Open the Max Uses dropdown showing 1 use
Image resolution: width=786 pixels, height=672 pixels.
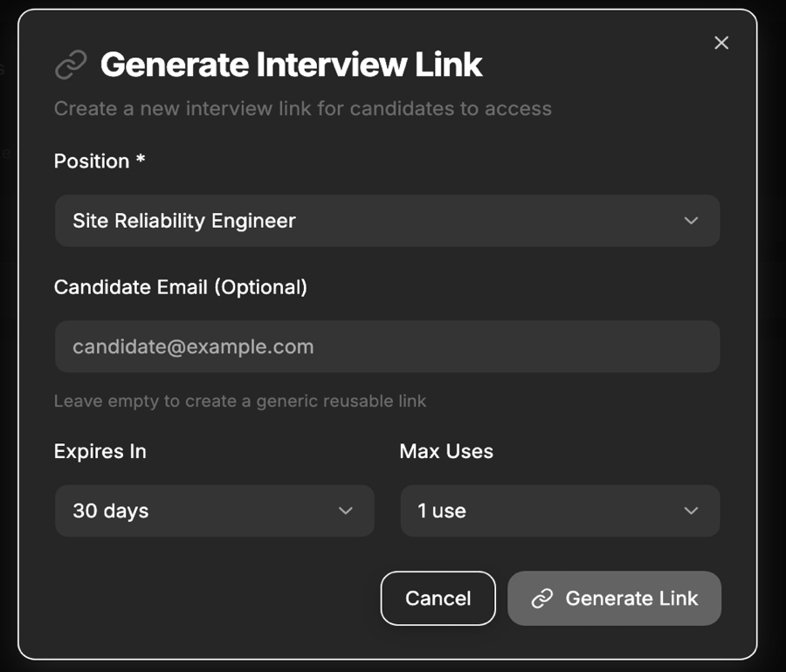(x=559, y=511)
